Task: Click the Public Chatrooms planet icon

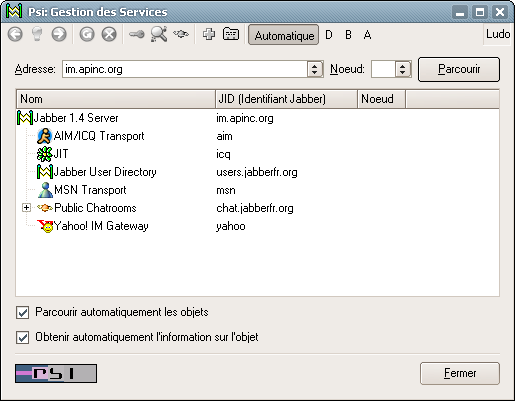Action: click(45, 208)
